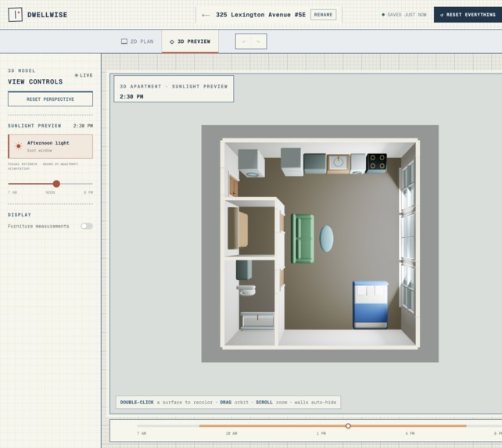The height and width of the screenshot is (448, 502).
Task: Click the 'Saved just now' status
Action: (x=404, y=15)
